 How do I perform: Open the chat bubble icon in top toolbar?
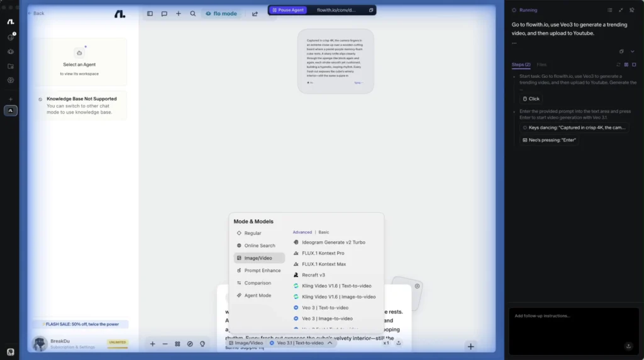pos(164,14)
